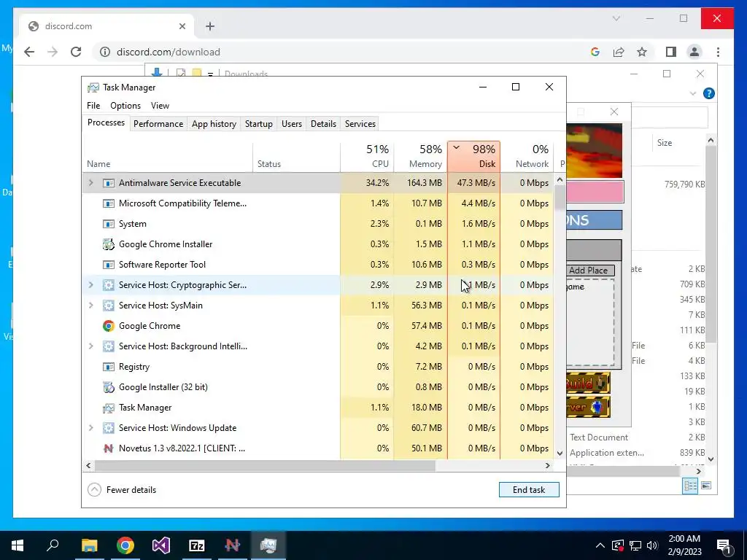Viewport: 747px width, 560px height.
Task: Click the File Explorer vertical scrollbar
Action: tap(711, 244)
